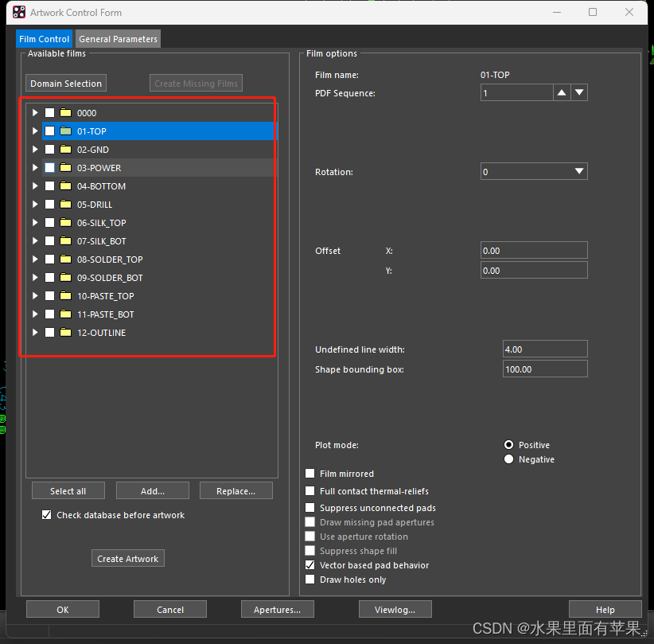The width and height of the screenshot is (654, 644).
Task: Click the 12-OUTLINE folder icon
Action: point(66,333)
